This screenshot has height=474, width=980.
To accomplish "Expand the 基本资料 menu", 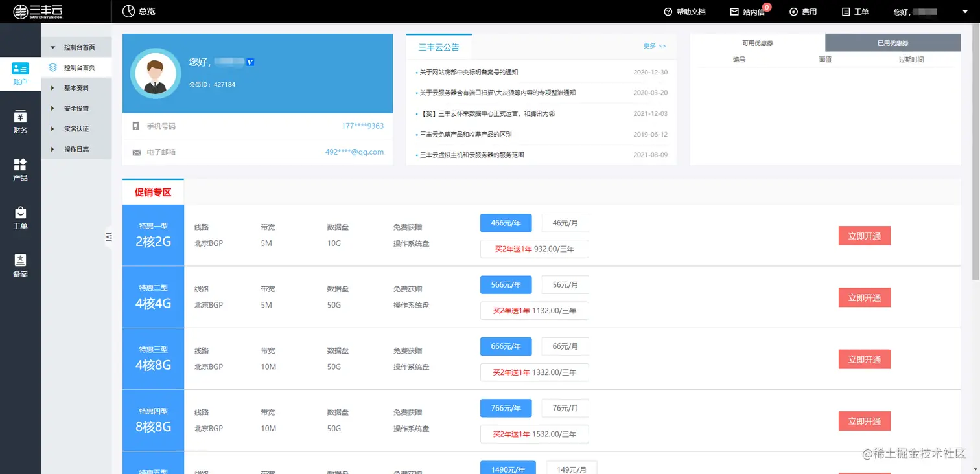I will pyautogui.click(x=76, y=88).
